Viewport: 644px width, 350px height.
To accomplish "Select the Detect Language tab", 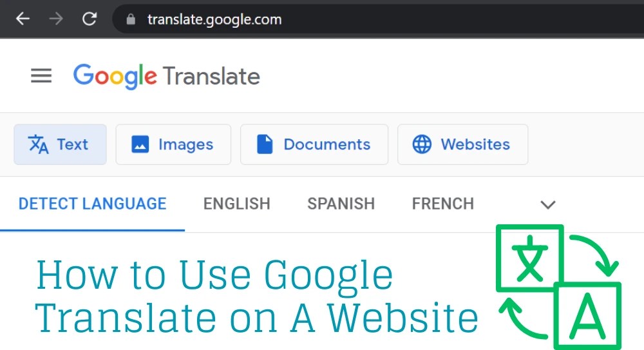I will [92, 204].
